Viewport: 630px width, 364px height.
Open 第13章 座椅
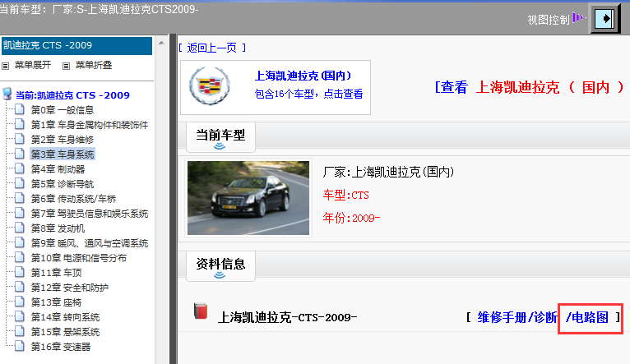coord(56,302)
